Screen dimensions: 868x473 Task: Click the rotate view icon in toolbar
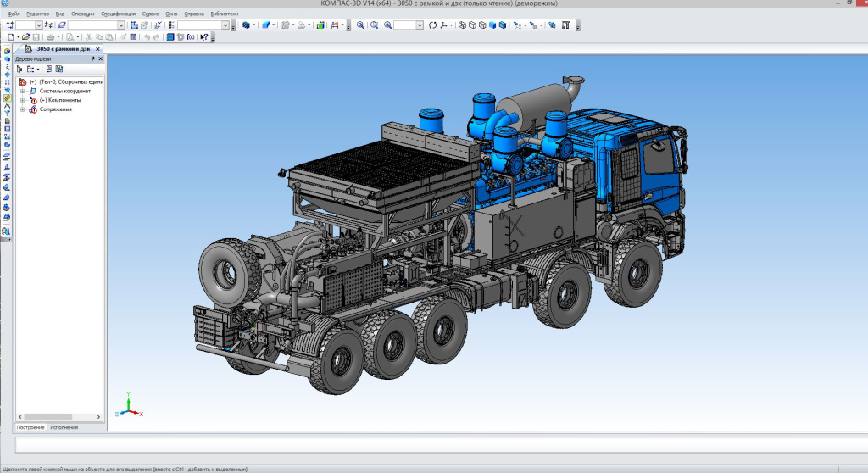433,25
